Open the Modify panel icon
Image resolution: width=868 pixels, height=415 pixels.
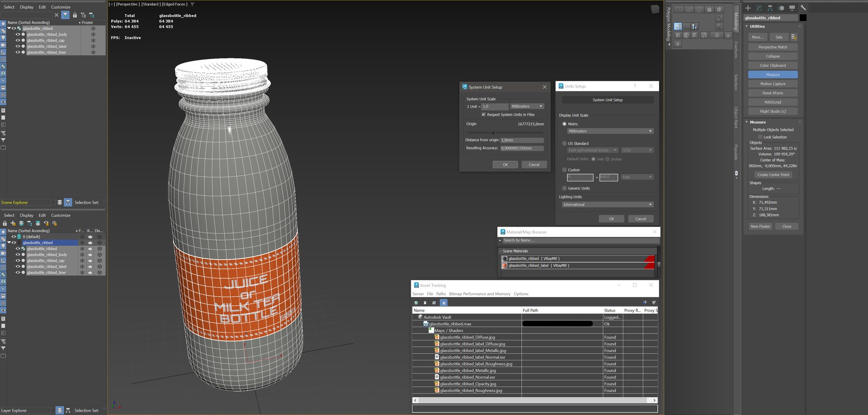click(x=759, y=8)
